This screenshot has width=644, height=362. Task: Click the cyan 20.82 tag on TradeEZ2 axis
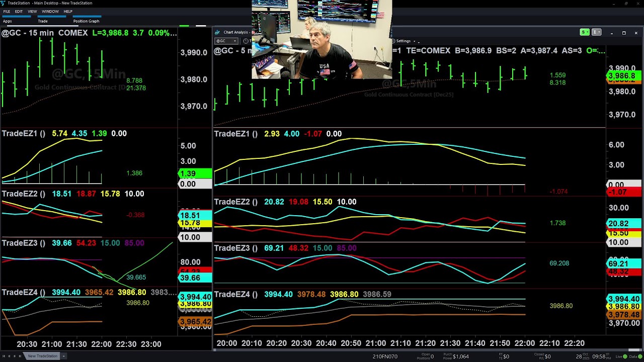(624, 224)
